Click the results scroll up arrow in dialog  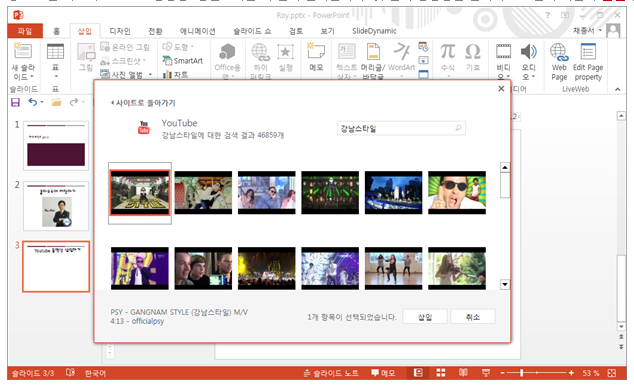pos(505,167)
